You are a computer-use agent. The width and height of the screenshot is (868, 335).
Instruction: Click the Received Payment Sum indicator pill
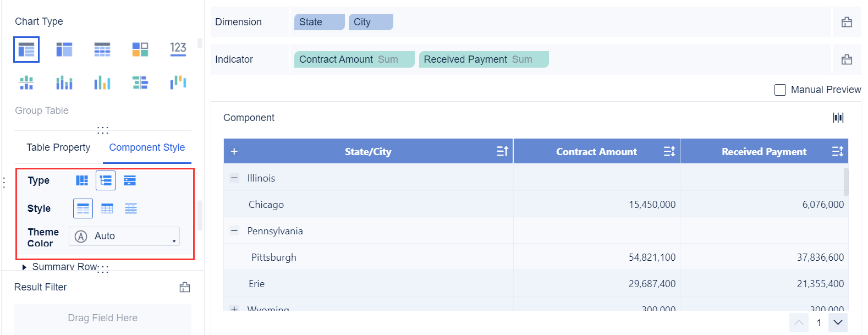pos(484,59)
